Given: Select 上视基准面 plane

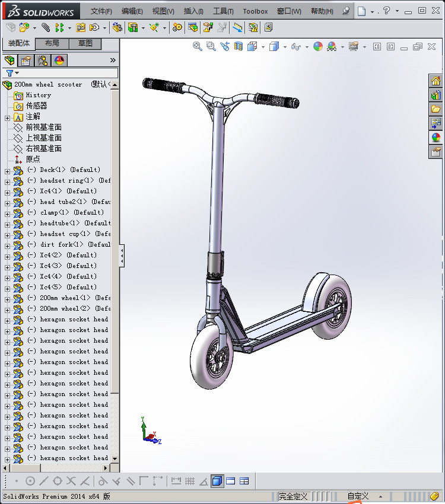Looking at the screenshot, I should 44,138.
